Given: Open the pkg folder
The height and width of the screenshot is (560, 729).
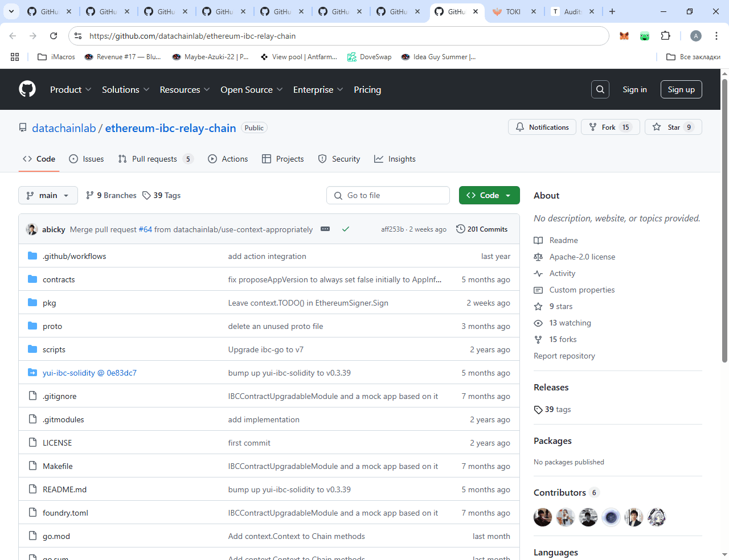Looking at the screenshot, I should click(50, 303).
